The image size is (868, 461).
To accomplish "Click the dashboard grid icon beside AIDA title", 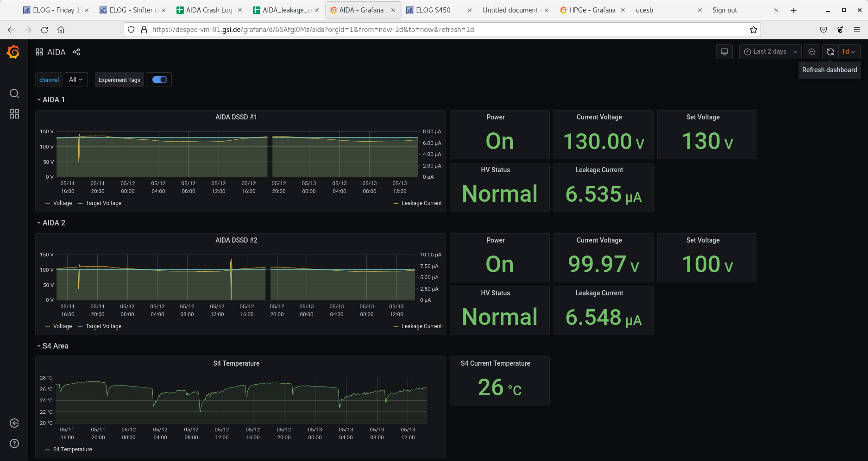I will [39, 52].
